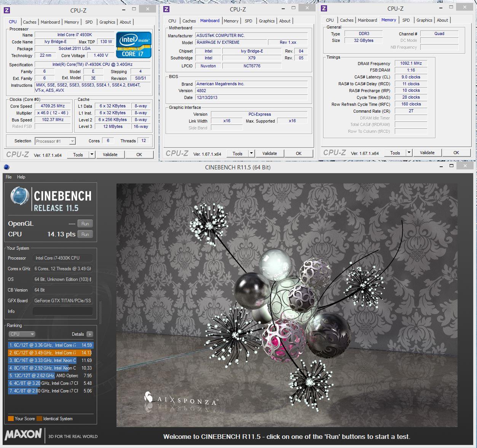Select ranking entry 3 Intel Xeon 11.69

pos(50,360)
